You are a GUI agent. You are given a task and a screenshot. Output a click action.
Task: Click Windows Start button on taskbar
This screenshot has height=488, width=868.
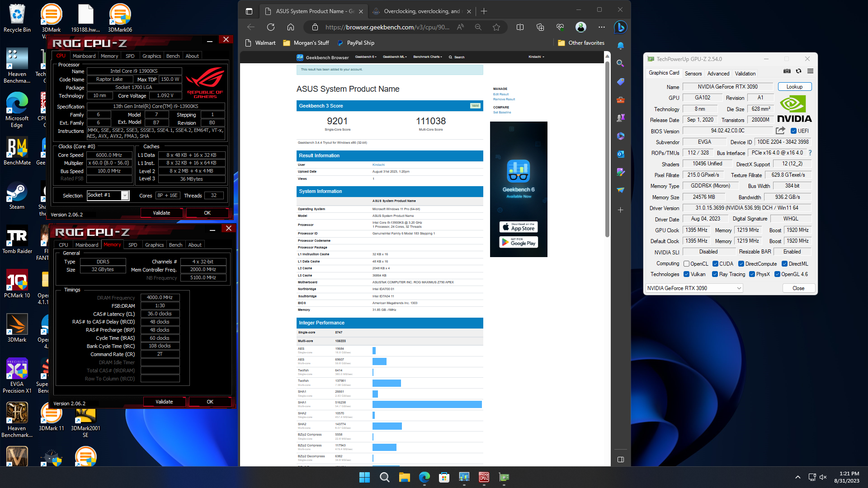[x=364, y=477]
